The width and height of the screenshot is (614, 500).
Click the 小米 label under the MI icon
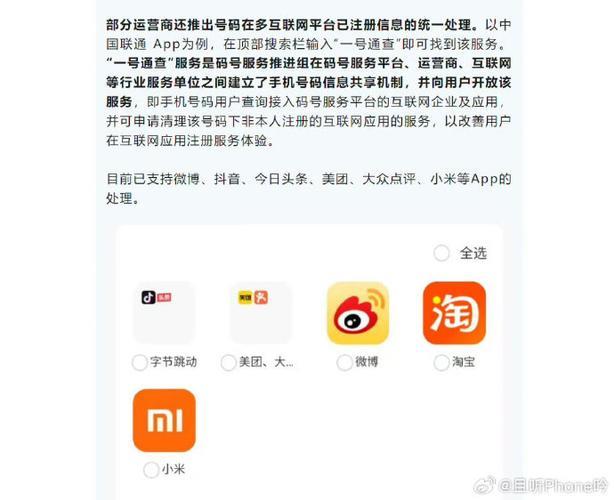(173, 469)
